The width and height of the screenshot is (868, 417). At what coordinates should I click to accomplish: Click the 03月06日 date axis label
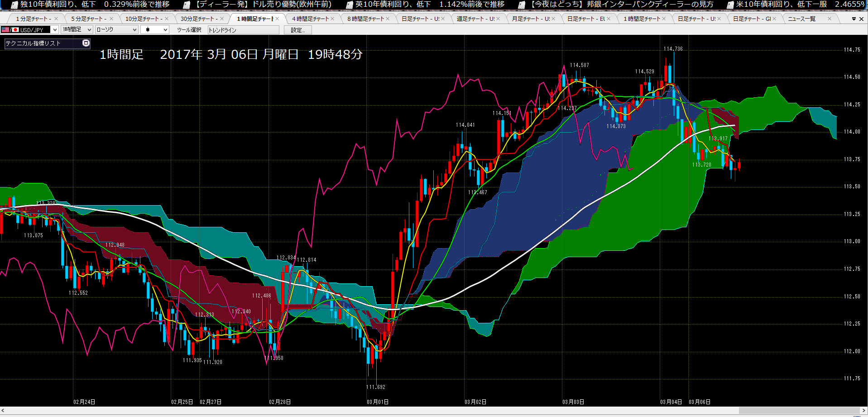[700, 402]
